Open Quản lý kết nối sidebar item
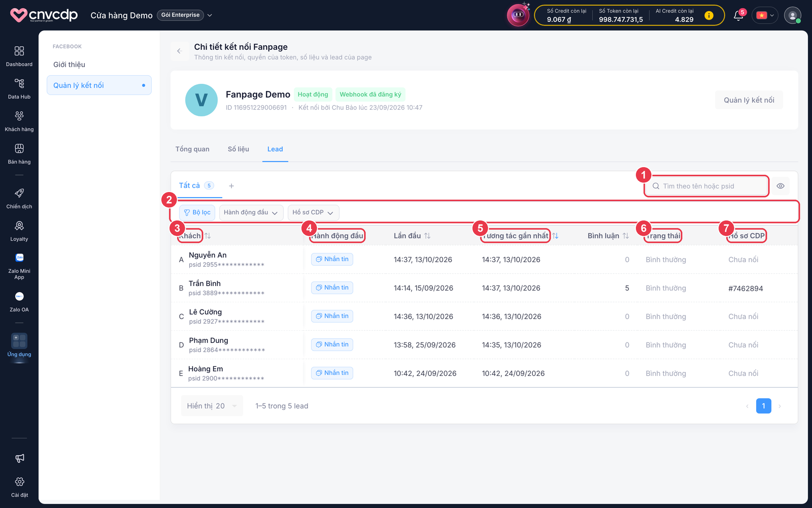812x508 pixels. point(99,85)
